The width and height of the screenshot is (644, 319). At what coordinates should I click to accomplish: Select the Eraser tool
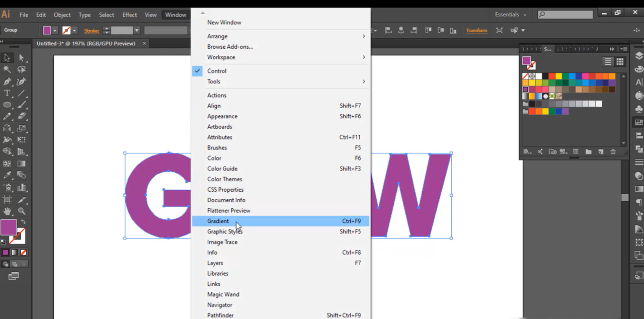(22, 116)
